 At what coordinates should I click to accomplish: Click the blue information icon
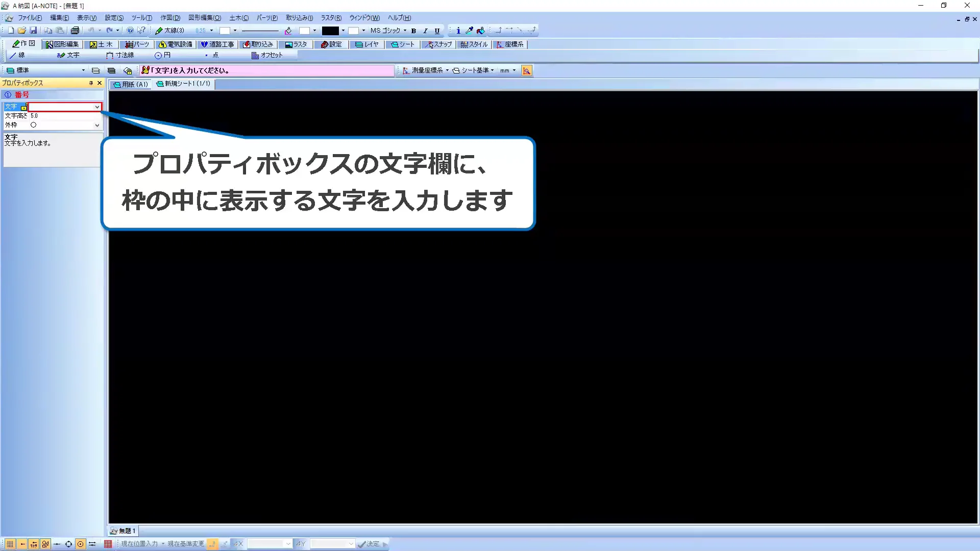click(458, 31)
